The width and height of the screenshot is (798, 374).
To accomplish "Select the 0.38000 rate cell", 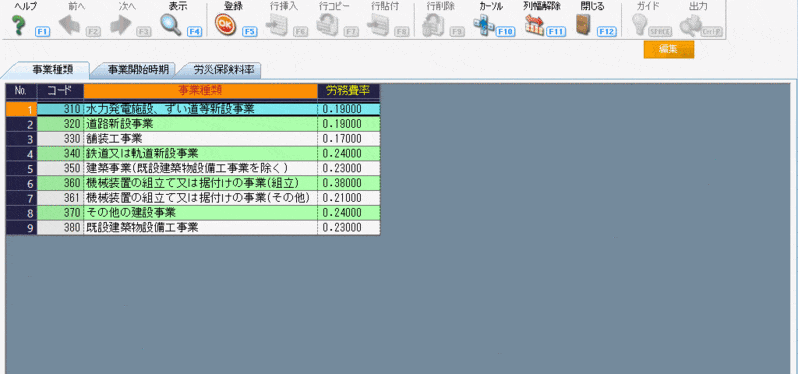I will (x=349, y=183).
